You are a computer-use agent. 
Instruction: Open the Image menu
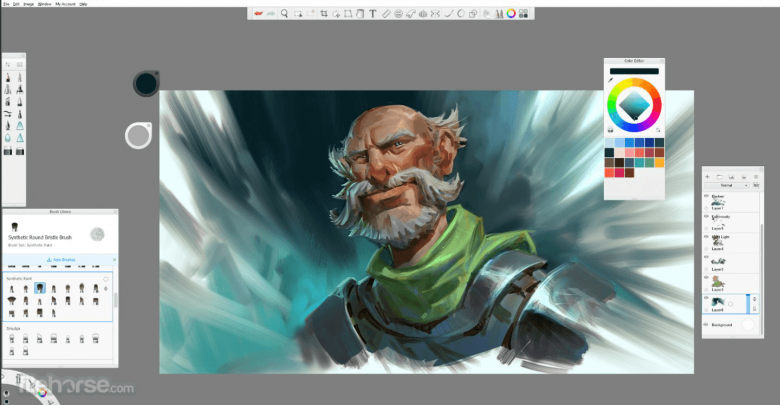[29, 4]
